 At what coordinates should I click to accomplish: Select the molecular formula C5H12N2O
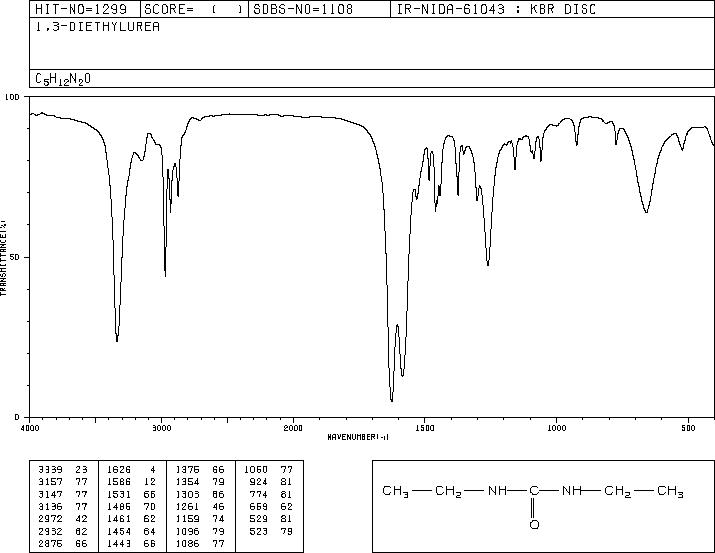pyautogui.click(x=63, y=79)
